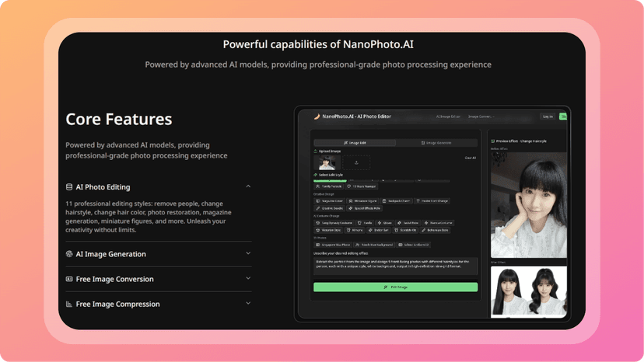Click the green Edit Image button
644x362 pixels.
pos(396,287)
